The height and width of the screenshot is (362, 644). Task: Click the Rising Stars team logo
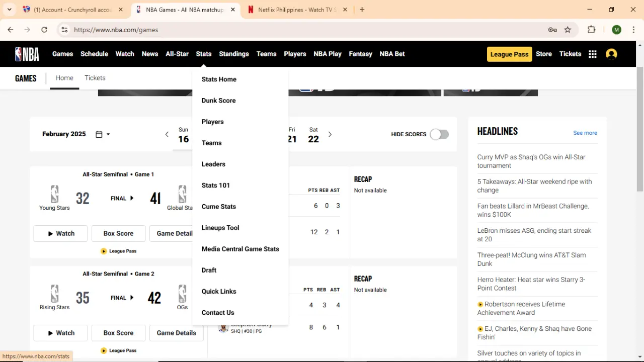54,294
